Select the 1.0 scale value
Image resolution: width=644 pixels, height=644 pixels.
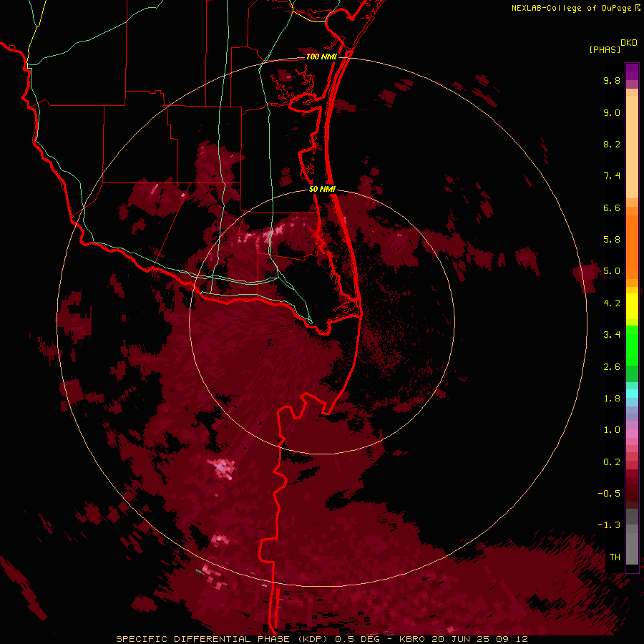pyautogui.click(x=612, y=430)
